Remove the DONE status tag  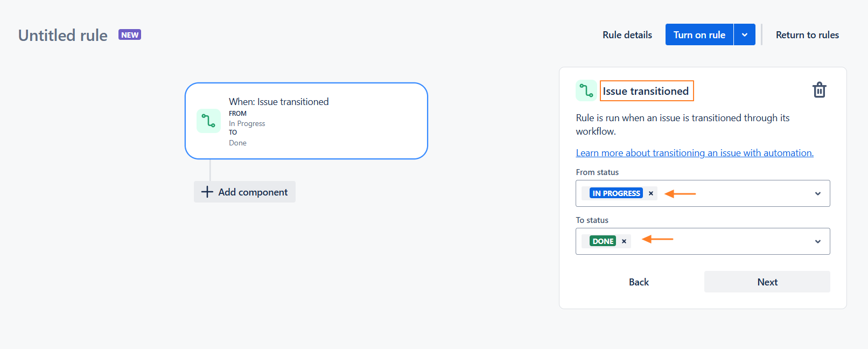pos(624,241)
